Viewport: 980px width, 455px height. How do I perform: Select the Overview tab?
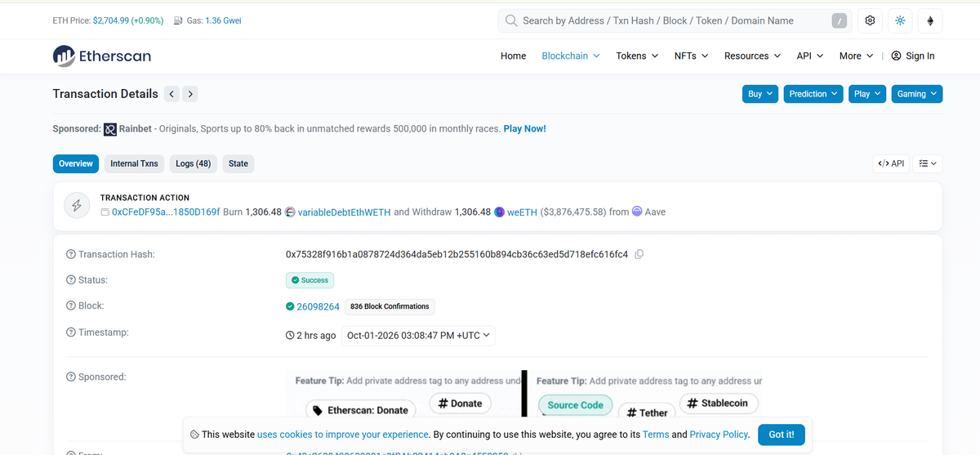click(x=76, y=163)
